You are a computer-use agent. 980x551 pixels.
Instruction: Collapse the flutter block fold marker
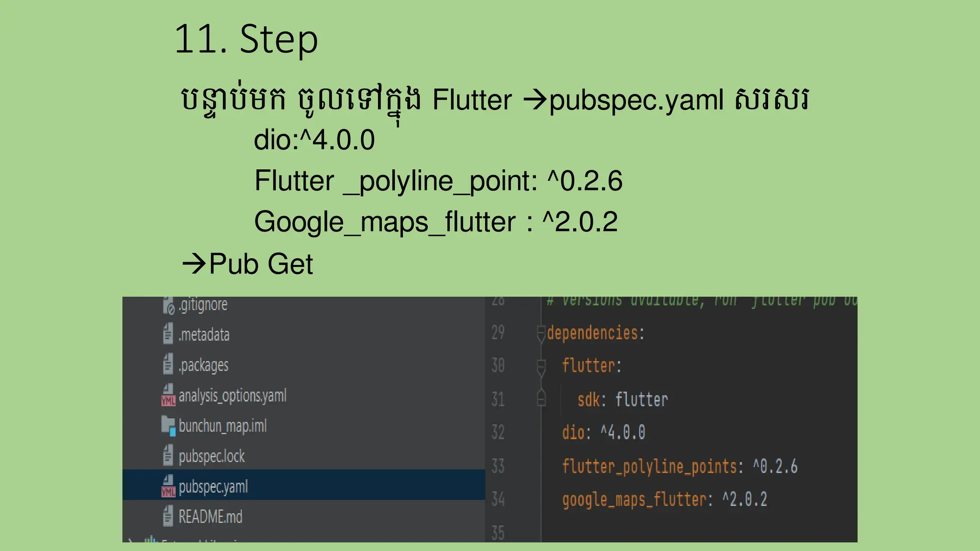click(x=541, y=367)
